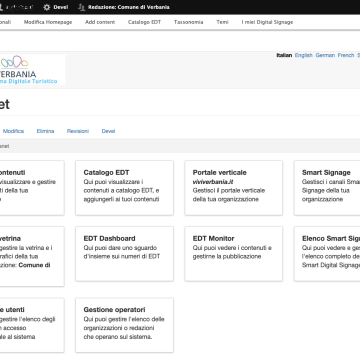
Task: Switch language to Italian
Action: tap(284, 55)
